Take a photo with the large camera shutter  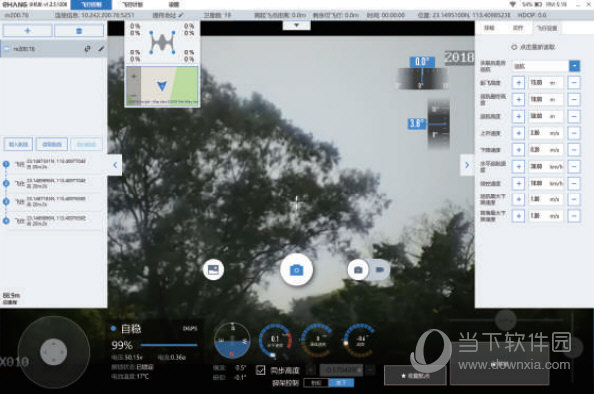pyautogui.click(x=296, y=269)
